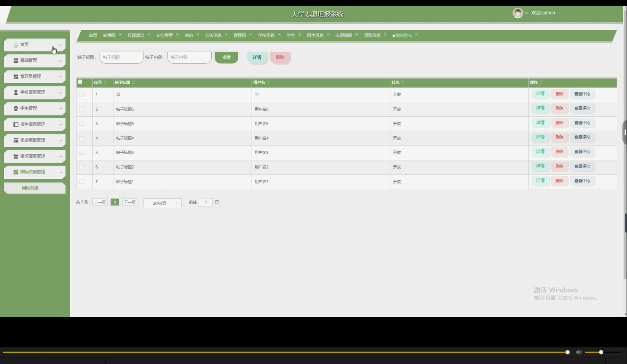Switch to the 公告信息 tab

click(x=213, y=35)
